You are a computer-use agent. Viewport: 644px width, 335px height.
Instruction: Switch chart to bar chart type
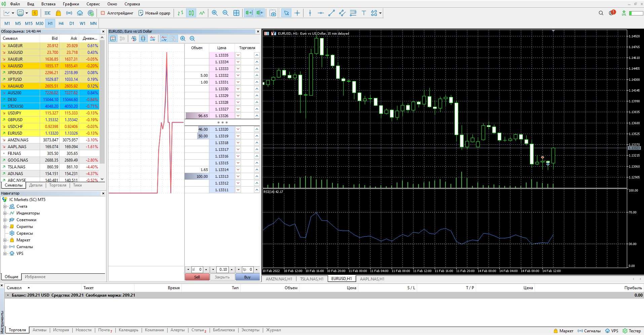tap(181, 13)
